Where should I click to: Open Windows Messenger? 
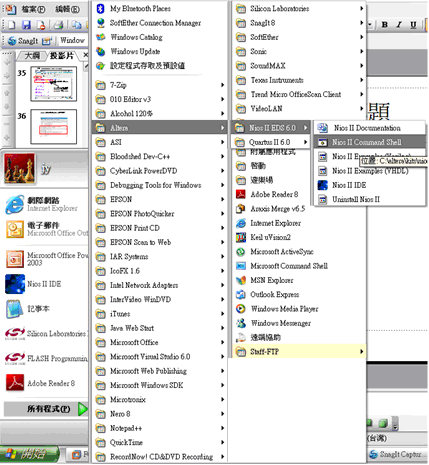point(298,323)
